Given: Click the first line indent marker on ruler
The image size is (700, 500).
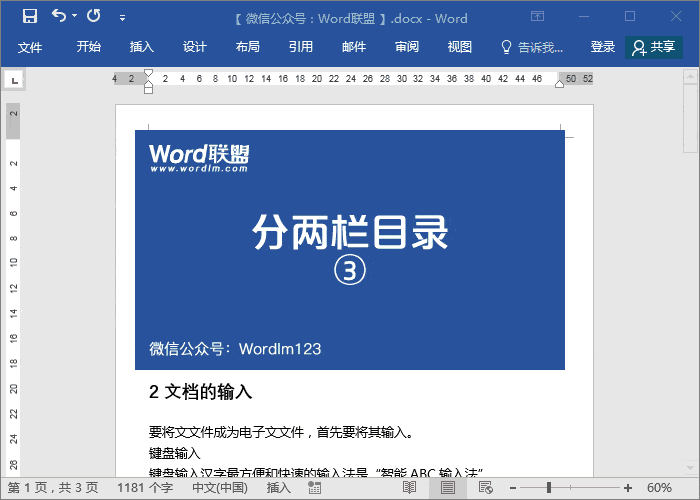Looking at the screenshot, I should coord(149,73).
